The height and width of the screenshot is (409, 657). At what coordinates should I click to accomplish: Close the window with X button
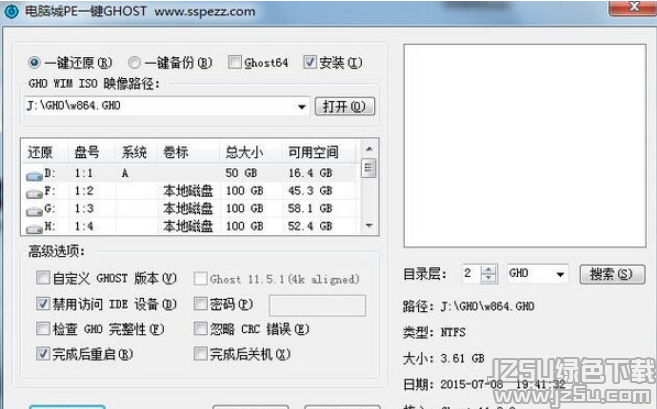coord(634,7)
